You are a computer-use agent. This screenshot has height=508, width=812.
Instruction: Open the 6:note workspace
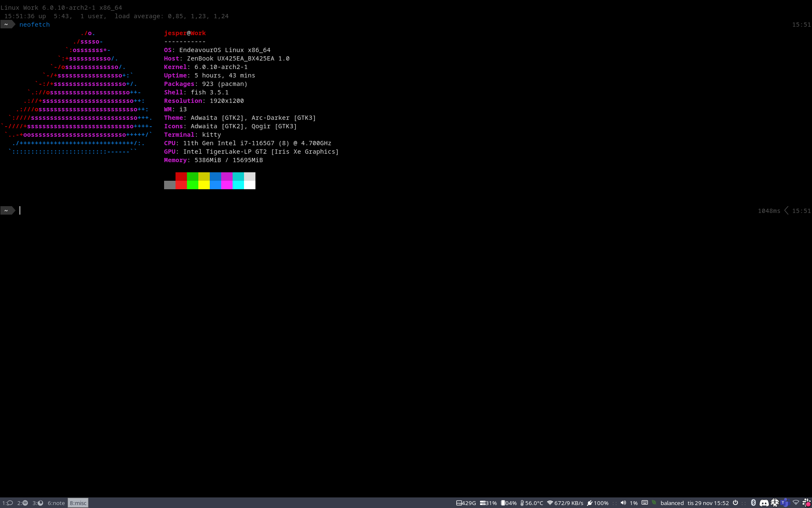tap(56, 503)
